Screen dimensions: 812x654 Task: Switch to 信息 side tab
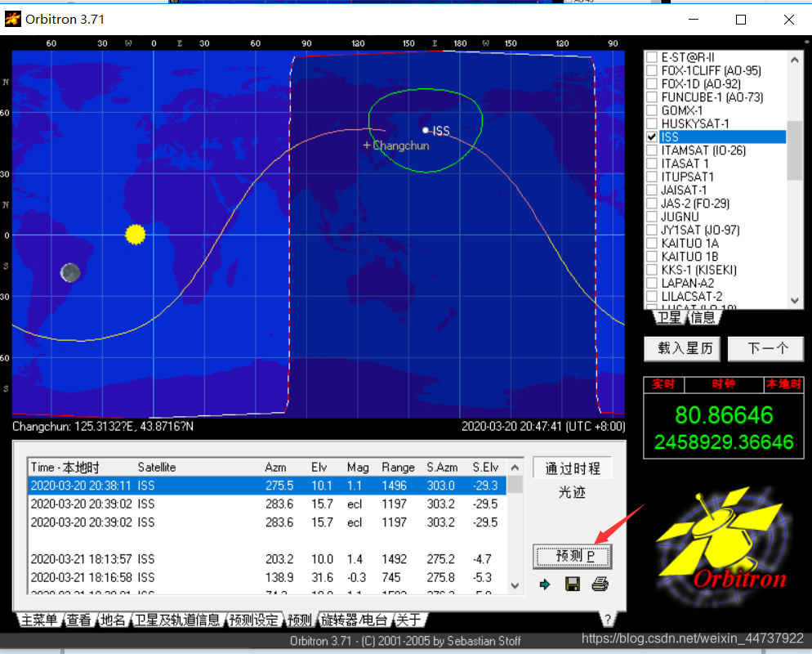pos(703,317)
